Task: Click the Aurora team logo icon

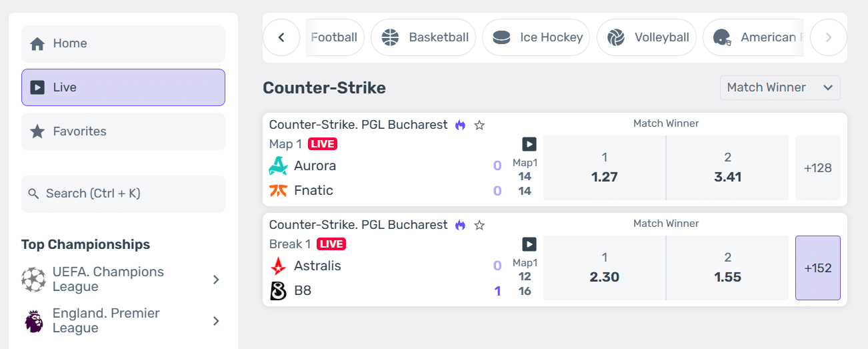Action: 278,165
